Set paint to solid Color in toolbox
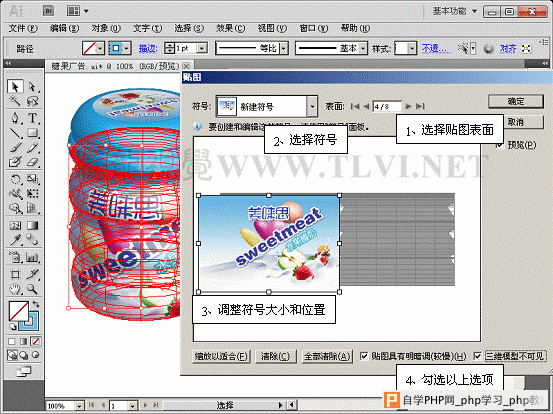The height and width of the screenshot is (414, 553). [12, 341]
